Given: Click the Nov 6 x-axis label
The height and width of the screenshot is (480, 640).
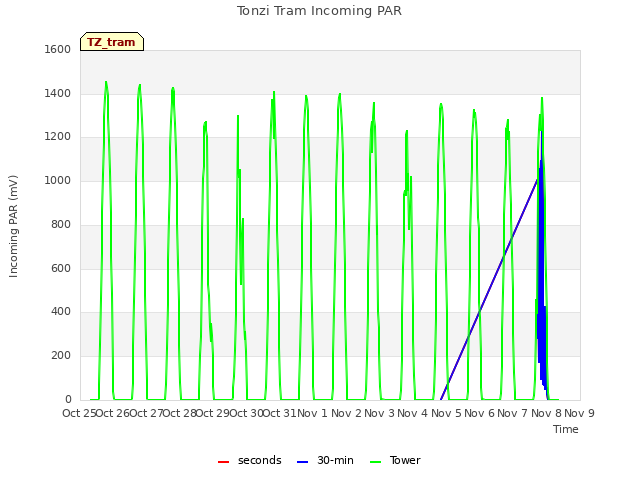Looking at the screenshot, I should [480, 413].
